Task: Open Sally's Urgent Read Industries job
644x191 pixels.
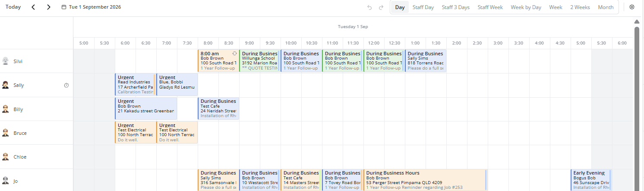Action: point(135,85)
